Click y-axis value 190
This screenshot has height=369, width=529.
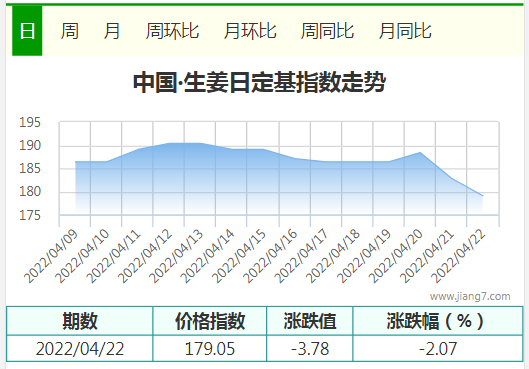click(30, 146)
